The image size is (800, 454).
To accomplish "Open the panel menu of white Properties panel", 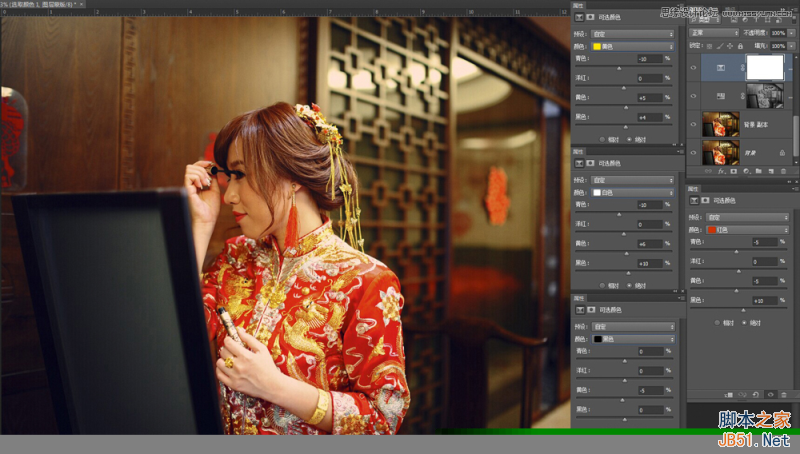I will point(680,152).
